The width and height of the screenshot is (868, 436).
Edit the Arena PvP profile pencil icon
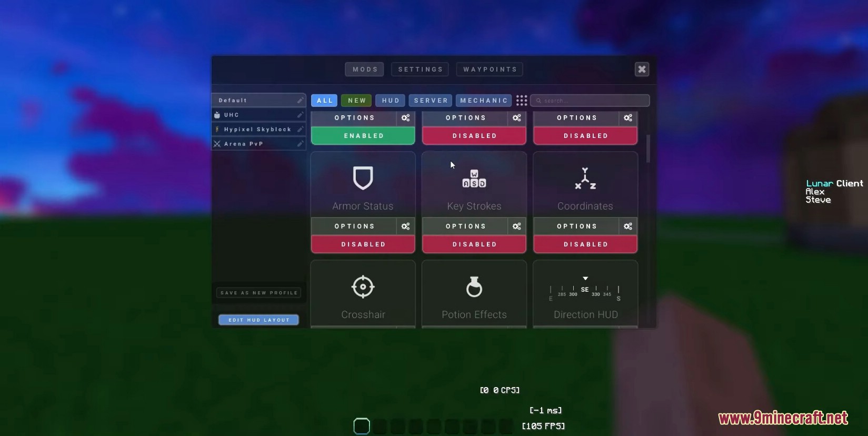300,144
